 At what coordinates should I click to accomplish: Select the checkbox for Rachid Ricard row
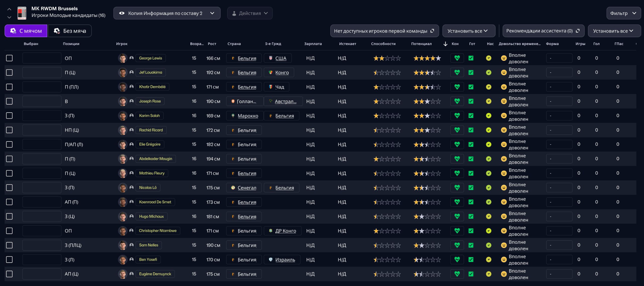click(9, 130)
